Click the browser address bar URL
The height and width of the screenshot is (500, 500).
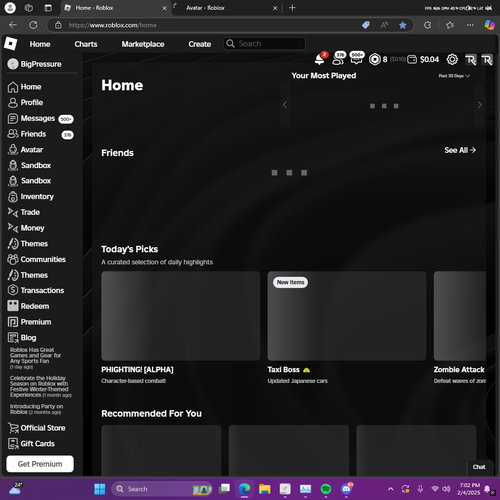pos(113,25)
